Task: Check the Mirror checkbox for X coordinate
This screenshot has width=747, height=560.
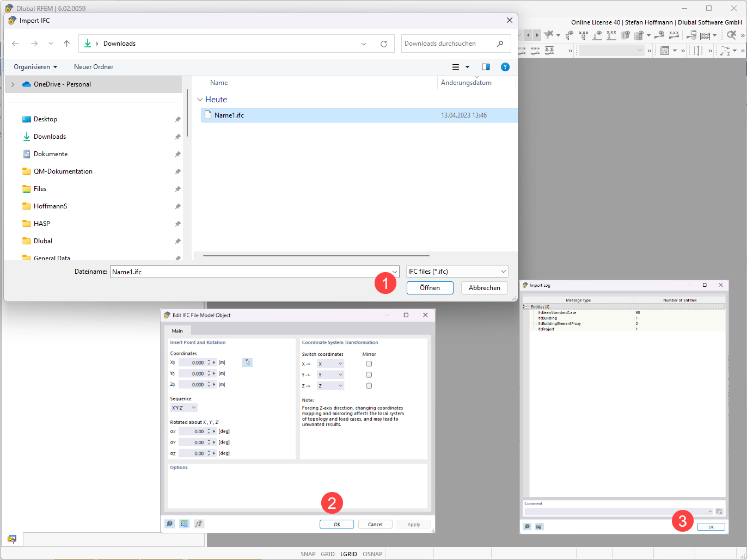Action: click(x=369, y=364)
